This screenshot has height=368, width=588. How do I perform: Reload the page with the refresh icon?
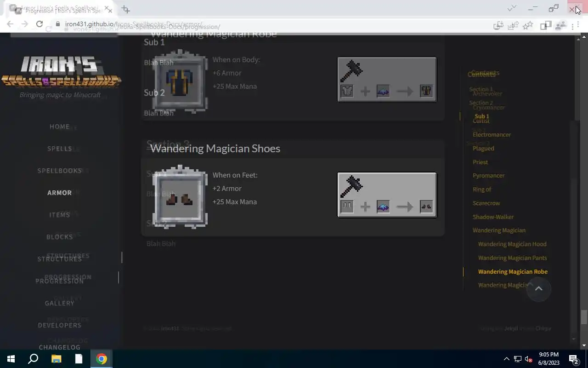40,24
